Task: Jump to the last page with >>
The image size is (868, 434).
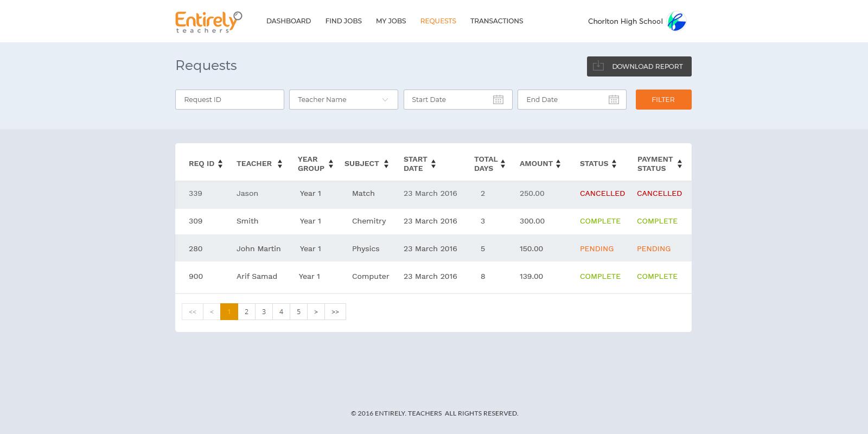Action: click(335, 312)
